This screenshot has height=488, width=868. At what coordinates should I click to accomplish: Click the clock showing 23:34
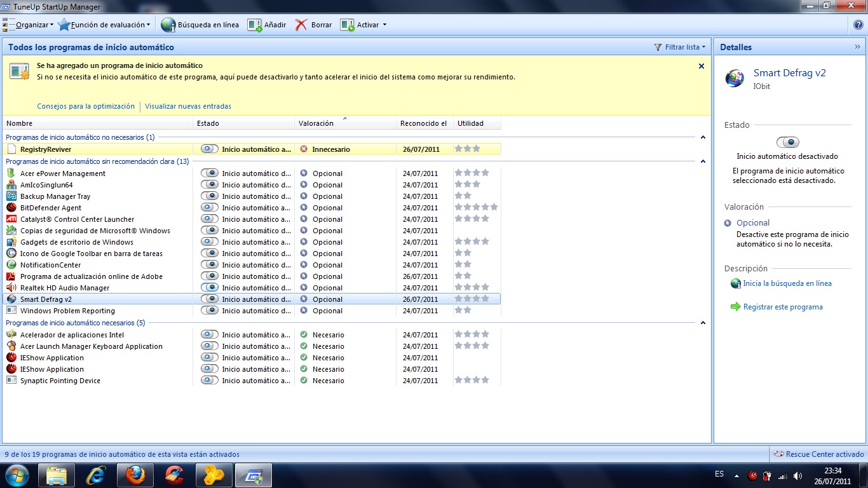pyautogui.click(x=833, y=471)
